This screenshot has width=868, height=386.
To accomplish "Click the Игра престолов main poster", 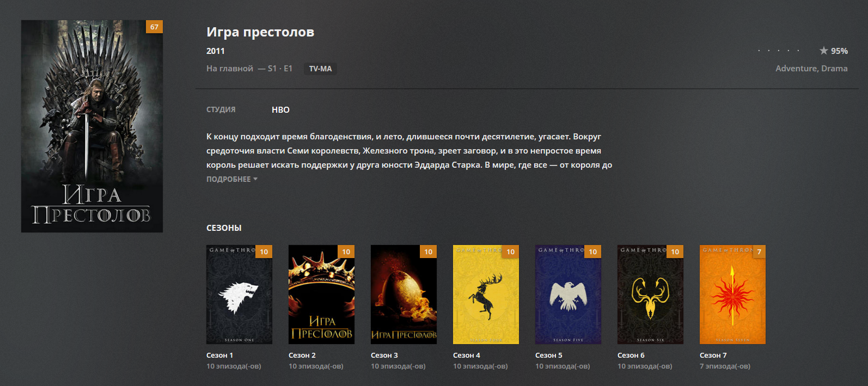I will tap(92, 126).
